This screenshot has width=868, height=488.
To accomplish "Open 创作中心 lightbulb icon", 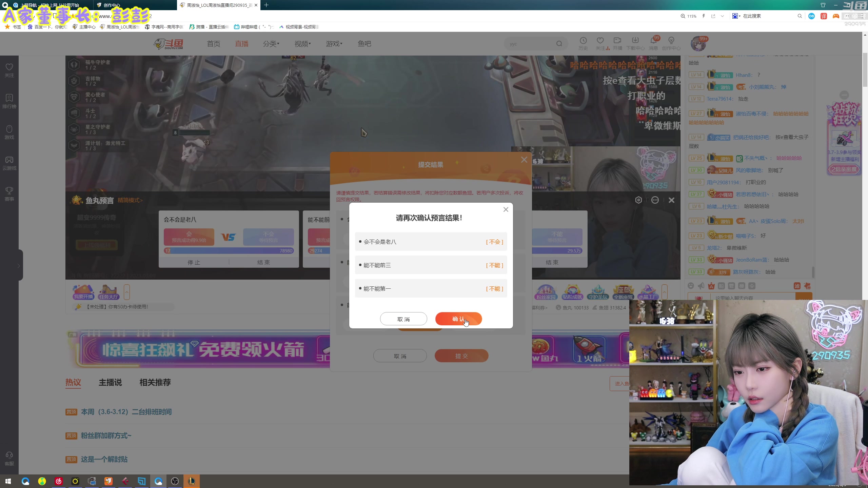I will point(671,44).
